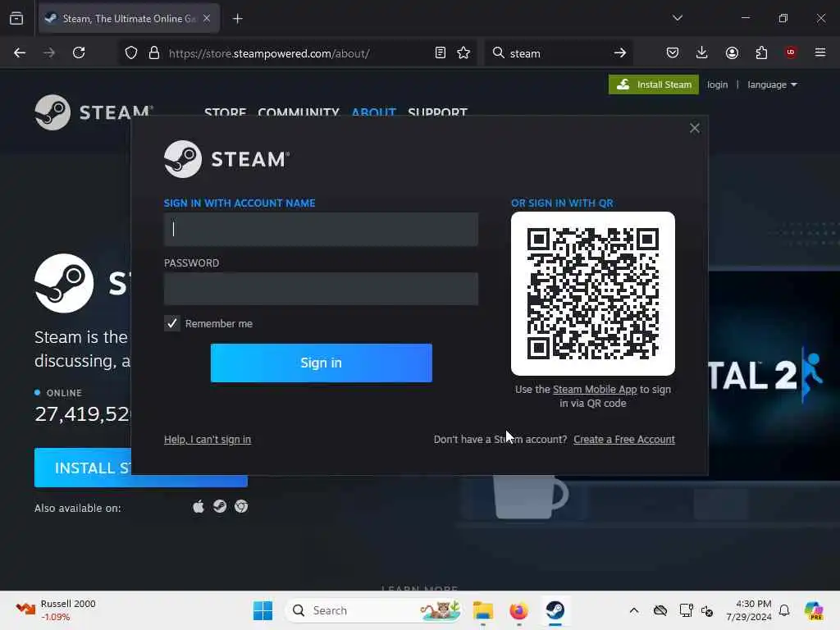Click the browser forward arrow

[x=48, y=52]
